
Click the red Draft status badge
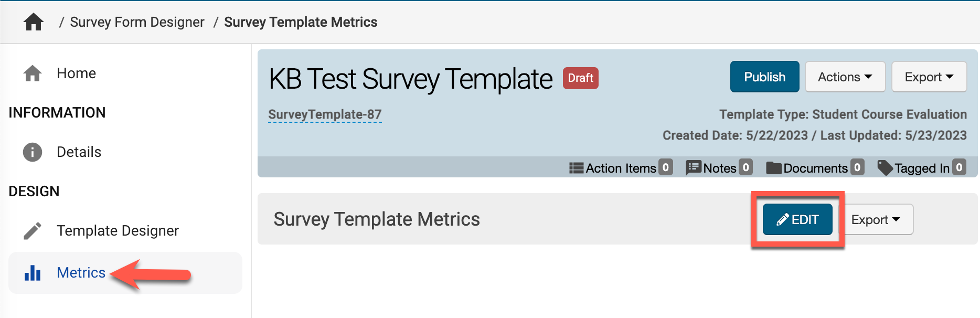(580, 78)
